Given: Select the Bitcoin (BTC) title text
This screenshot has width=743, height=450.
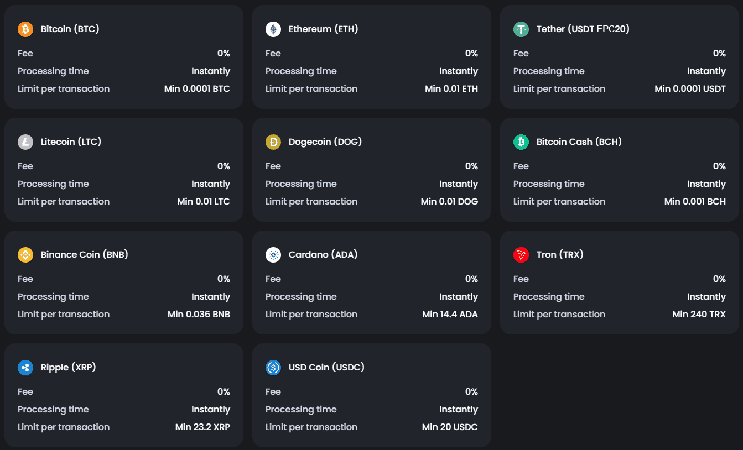Looking at the screenshot, I should pyautogui.click(x=70, y=29).
